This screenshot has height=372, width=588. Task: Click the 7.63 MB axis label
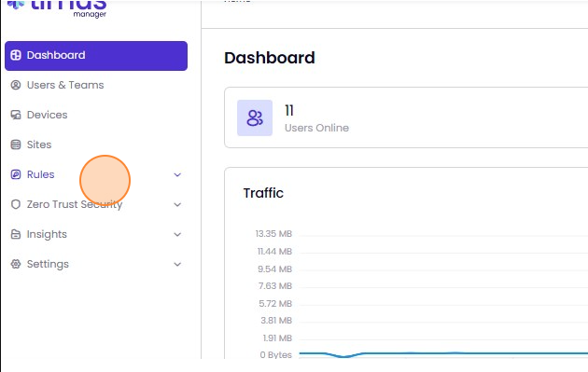pos(275,286)
